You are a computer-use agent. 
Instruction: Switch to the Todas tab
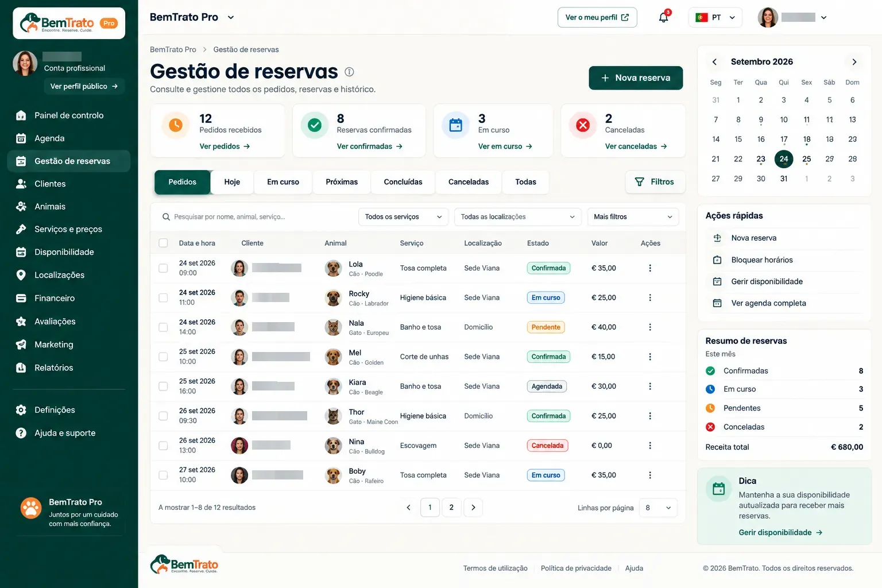point(525,182)
